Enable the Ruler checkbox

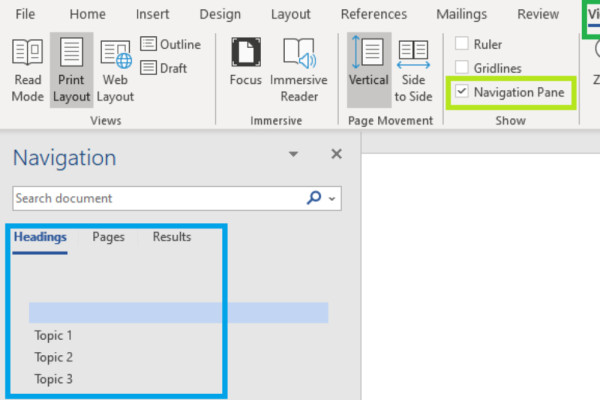point(461,44)
